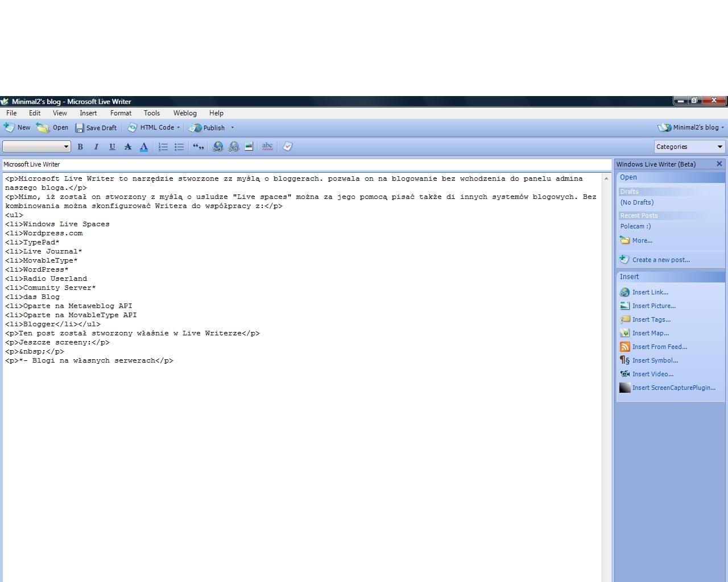Open the Help menu

click(x=216, y=113)
